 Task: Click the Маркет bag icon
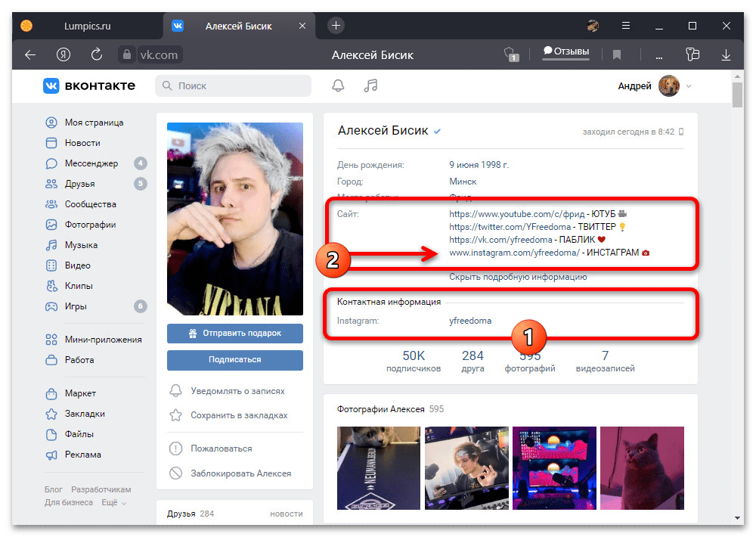click(51, 394)
